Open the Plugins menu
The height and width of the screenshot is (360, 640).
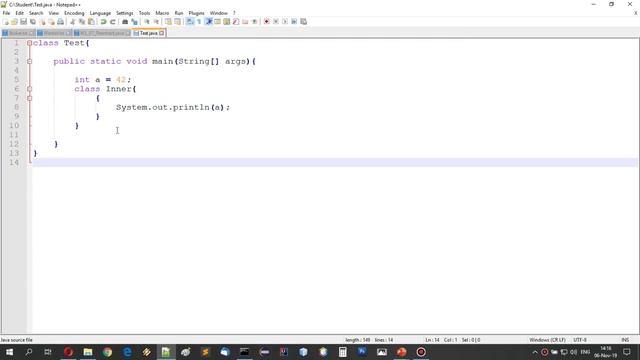196,13
